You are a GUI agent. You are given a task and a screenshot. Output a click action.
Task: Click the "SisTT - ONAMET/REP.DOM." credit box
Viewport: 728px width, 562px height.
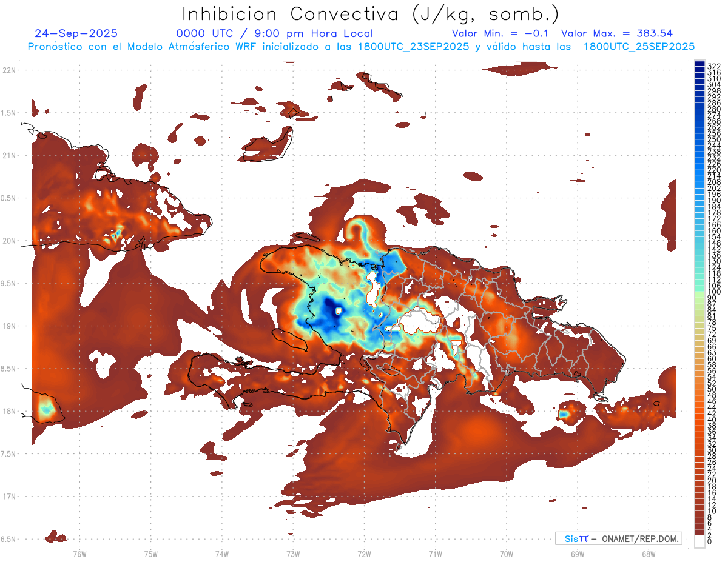(x=618, y=538)
